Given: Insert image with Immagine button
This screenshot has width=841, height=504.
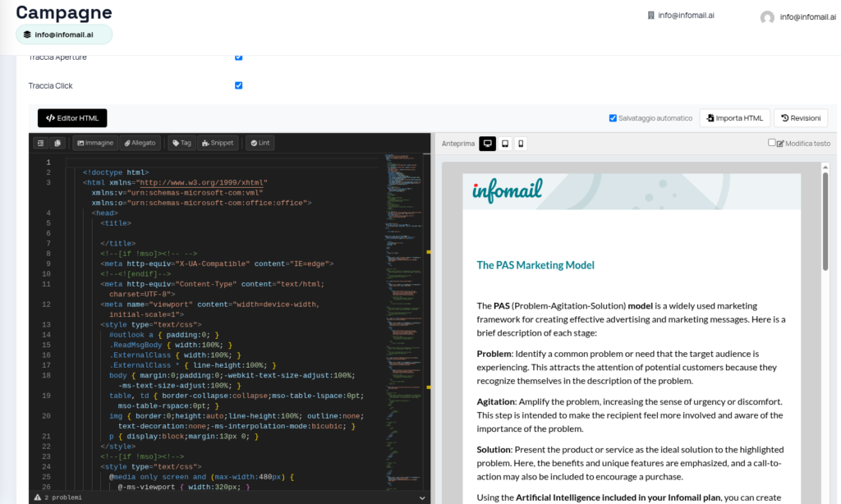Looking at the screenshot, I should click(94, 143).
